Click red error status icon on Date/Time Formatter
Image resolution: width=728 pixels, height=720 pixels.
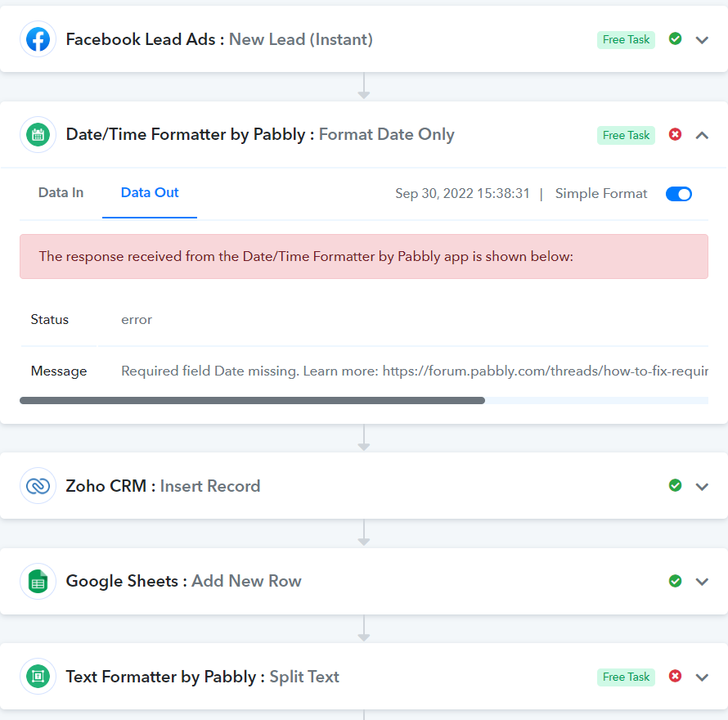[x=675, y=134]
